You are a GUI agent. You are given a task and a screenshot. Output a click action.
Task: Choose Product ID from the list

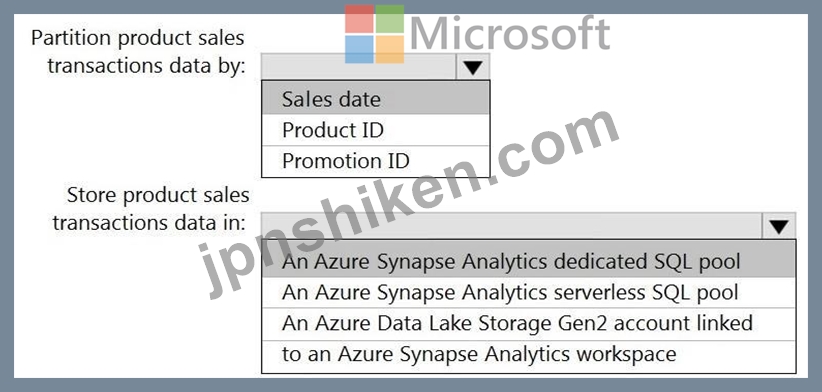coord(375,130)
